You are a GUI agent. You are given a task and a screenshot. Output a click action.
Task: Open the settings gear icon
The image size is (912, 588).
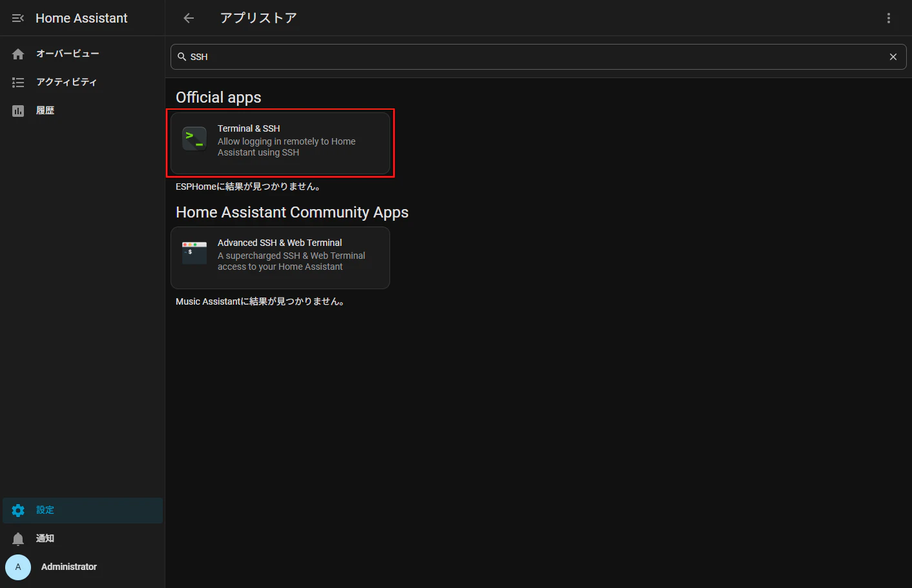[x=18, y=511]
